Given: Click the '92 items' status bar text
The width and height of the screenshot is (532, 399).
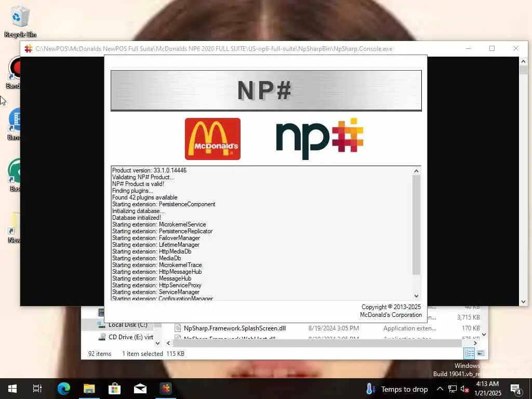Looking at the screenshot, I should pyautogui.click(x=99, y=353).
